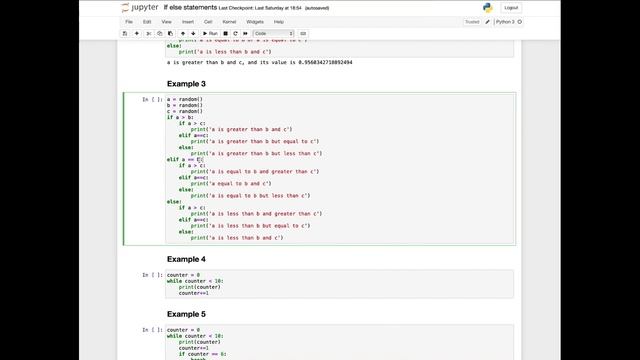Paste cells below
The height and width of the screenshot is (360, 640).
click(170, 33)
